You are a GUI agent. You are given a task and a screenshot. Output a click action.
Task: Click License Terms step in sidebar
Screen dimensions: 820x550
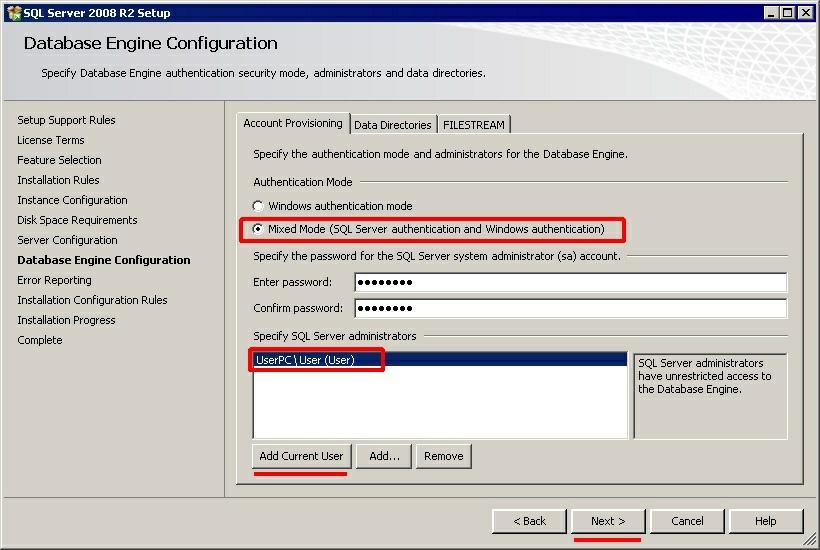pos(51,140)
